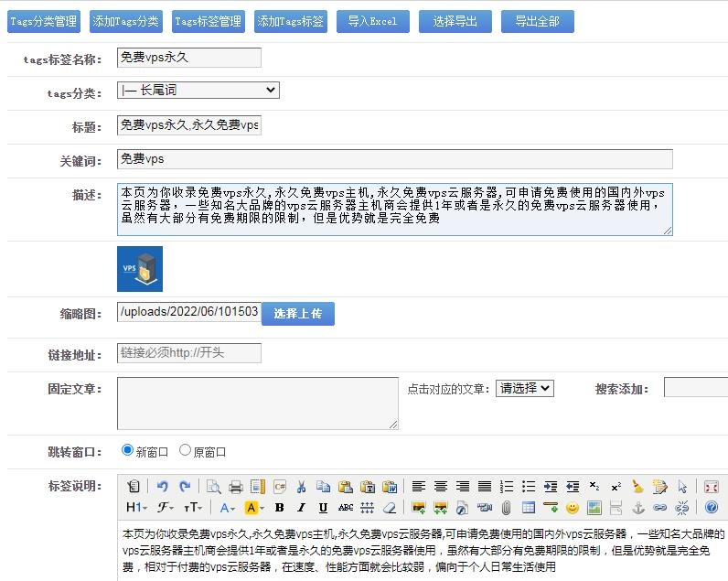Open the editor help question mark icon
728x581 pixels.
tap(711, 508)
